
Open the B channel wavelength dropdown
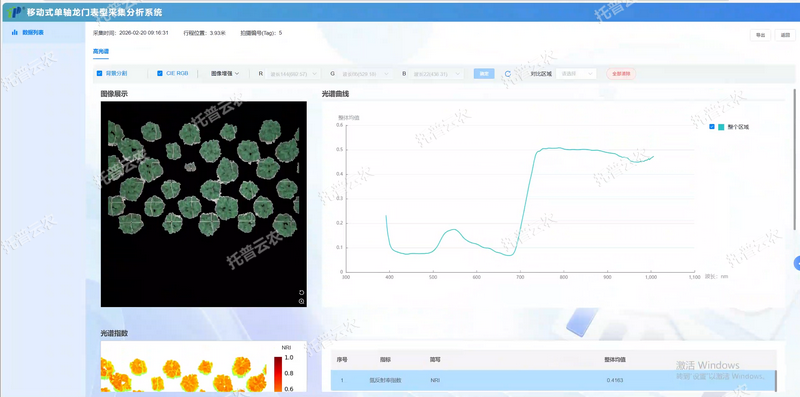437,74
